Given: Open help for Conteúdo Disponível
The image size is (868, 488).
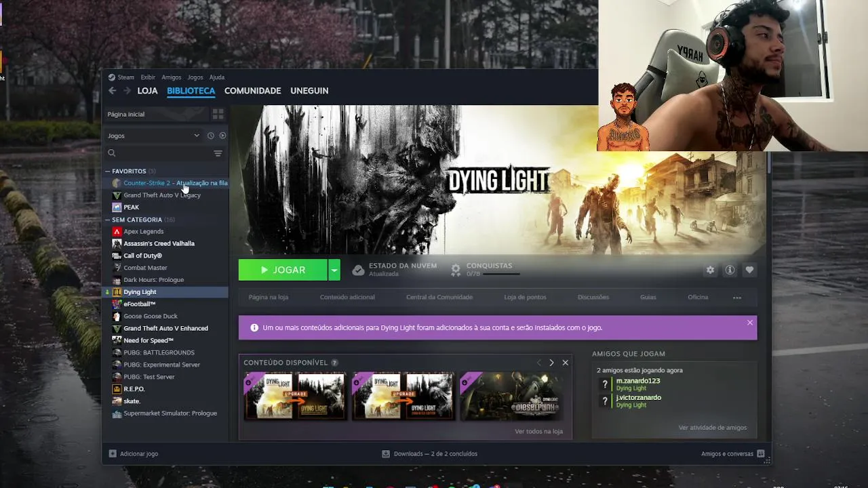Looking at the screenshot, I should point(334,363).
